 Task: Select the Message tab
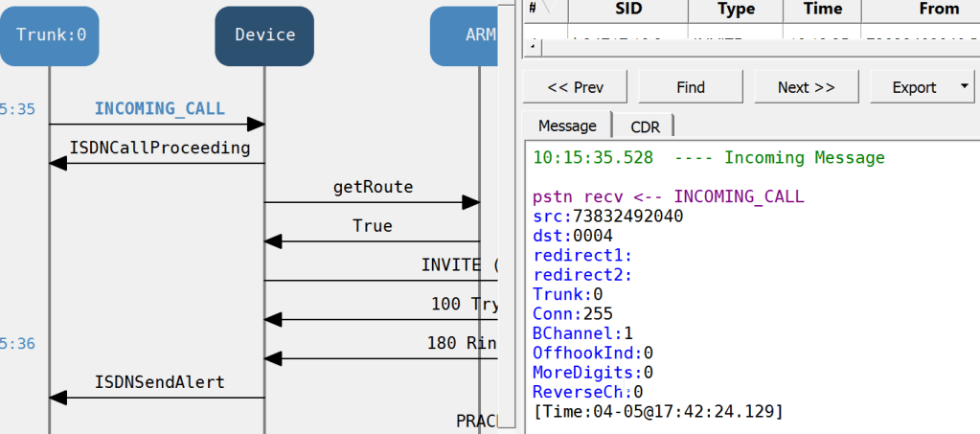(x=567, y=126)
